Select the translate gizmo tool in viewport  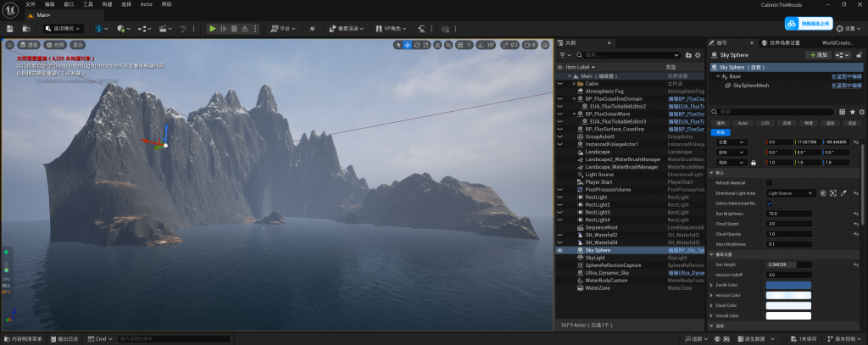(x=407, y=45)
